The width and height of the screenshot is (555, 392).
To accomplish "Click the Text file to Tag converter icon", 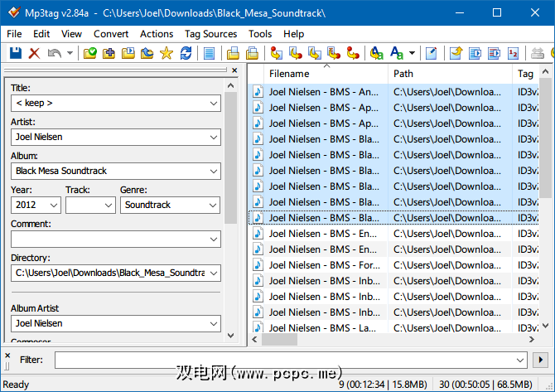I will pyautogui.click(x=334, y=54).
